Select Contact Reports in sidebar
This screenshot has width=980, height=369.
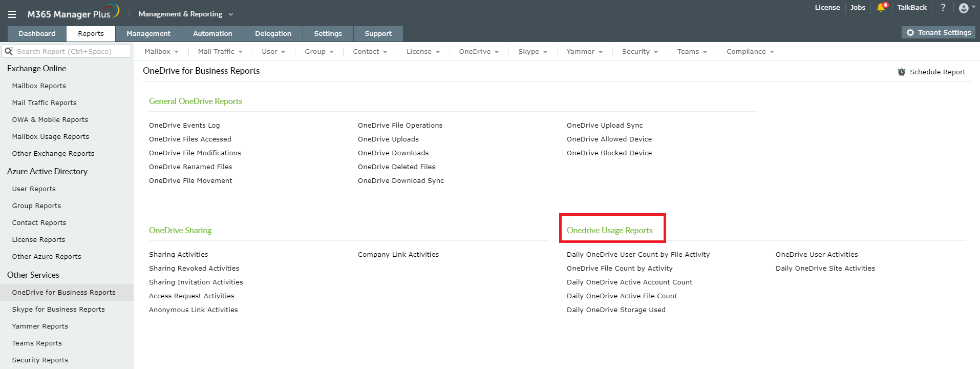[x=39, y=223]
